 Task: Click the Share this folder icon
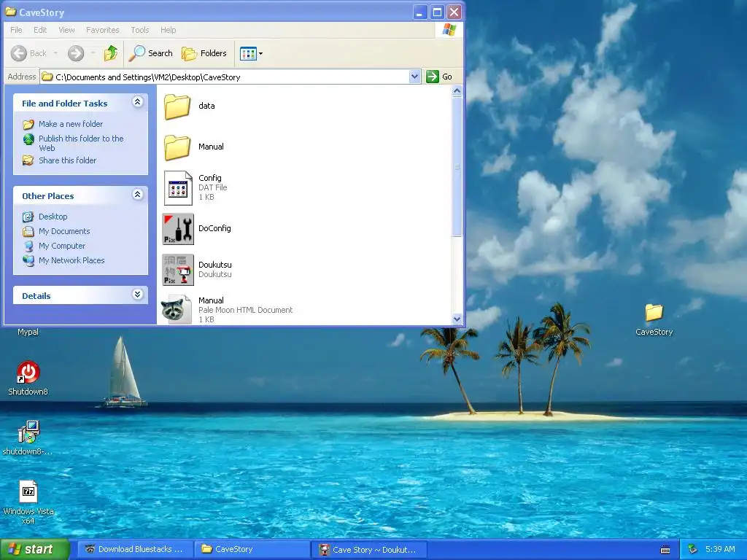pyautogui.click(x=28, y=160)
